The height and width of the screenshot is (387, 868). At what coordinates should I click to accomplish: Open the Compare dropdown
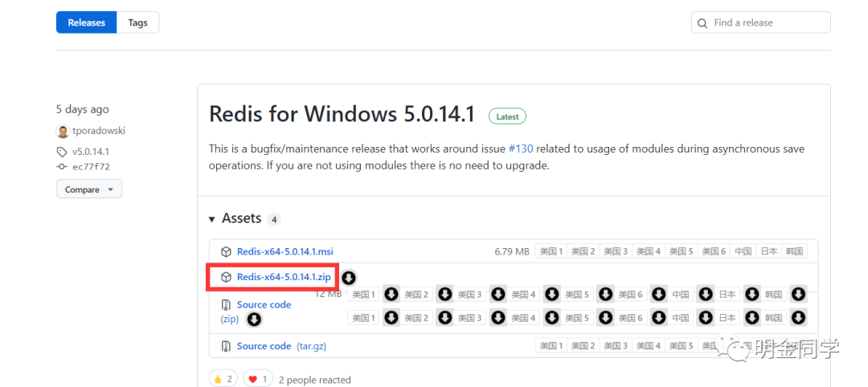point(88,189)
